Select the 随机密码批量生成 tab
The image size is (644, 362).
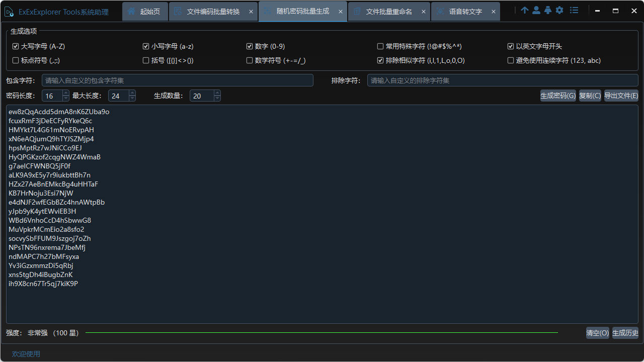pyautogui.click(x=302, y=12)
